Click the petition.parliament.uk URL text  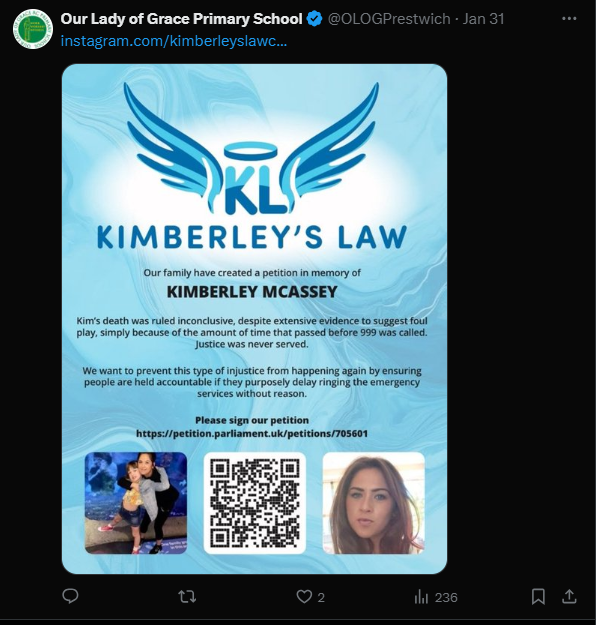click(252, 434)
